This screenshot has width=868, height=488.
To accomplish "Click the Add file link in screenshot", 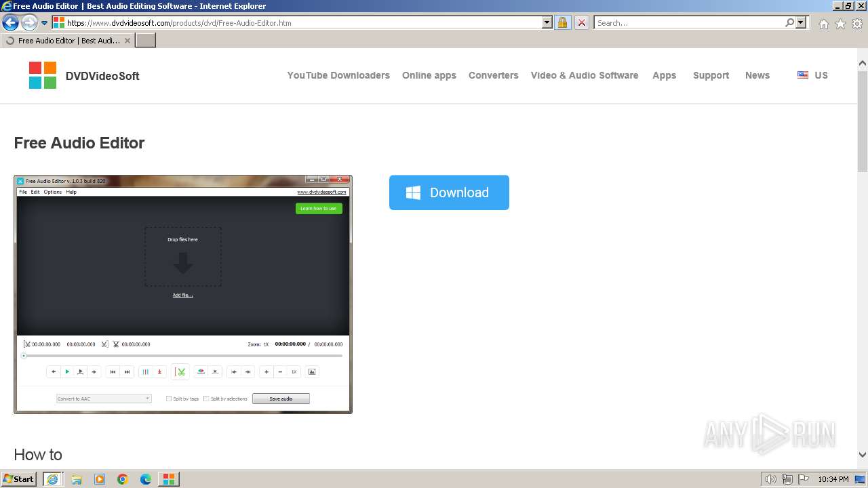I will (182, 295).
